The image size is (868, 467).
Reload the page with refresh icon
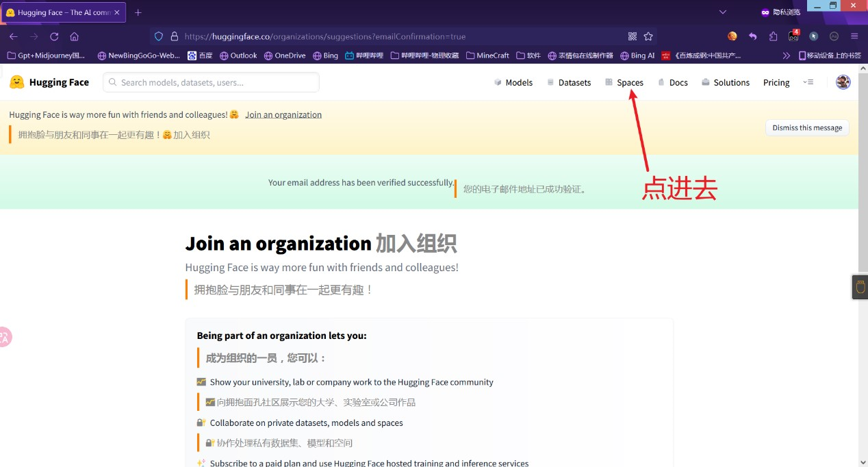(54, 36)
